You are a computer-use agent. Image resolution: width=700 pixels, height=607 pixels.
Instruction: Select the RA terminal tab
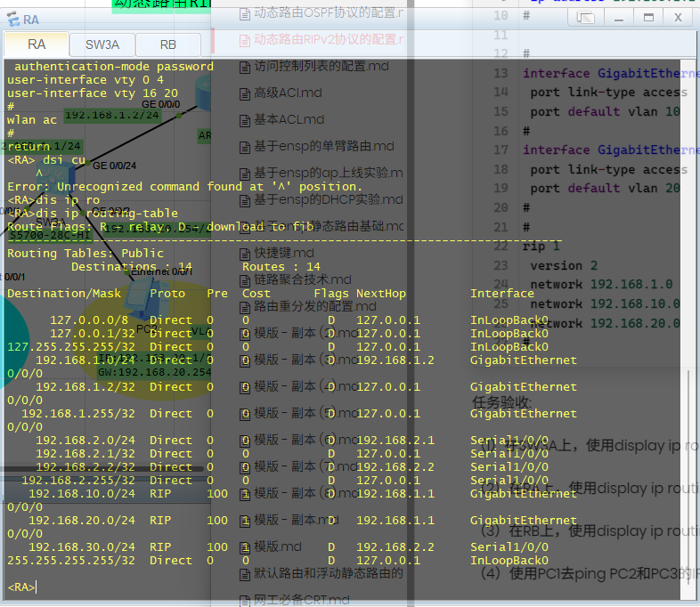[37, 45]
